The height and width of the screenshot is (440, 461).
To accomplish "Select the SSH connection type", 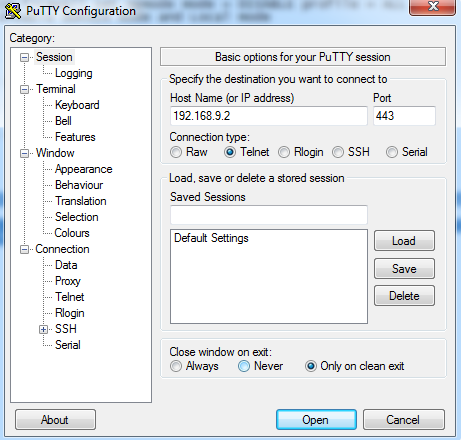I will coord(337,152).
